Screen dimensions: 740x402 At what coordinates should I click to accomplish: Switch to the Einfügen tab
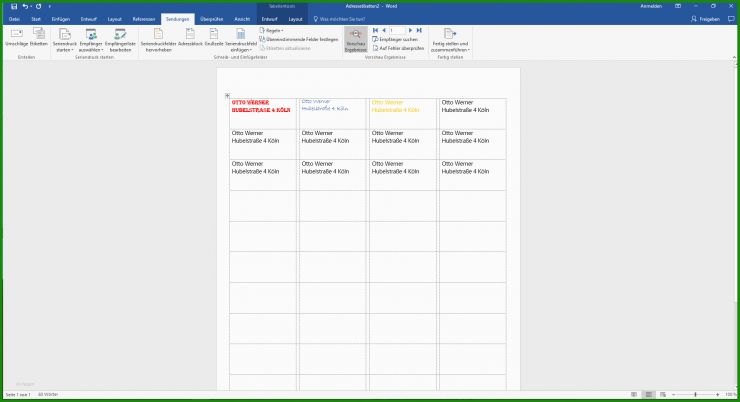pyautogui.click(x=59, y=19)
